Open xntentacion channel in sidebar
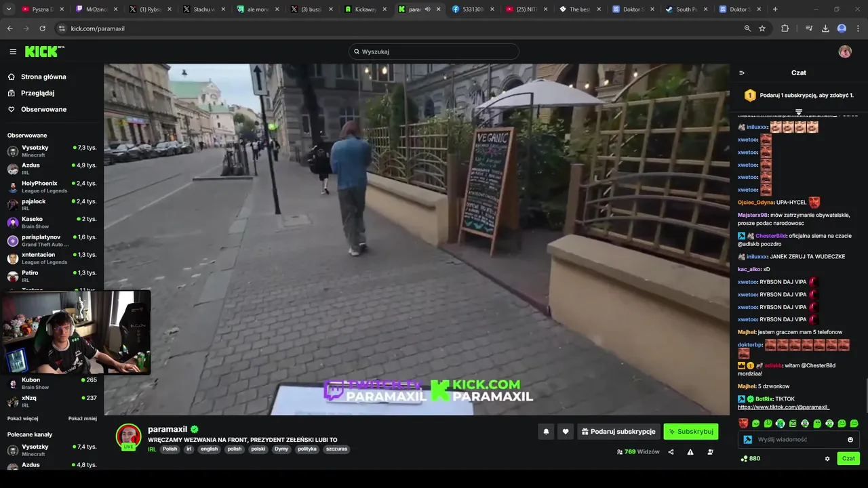The height and width of the screenshot is (488, 868). click(x=52, y=258)
